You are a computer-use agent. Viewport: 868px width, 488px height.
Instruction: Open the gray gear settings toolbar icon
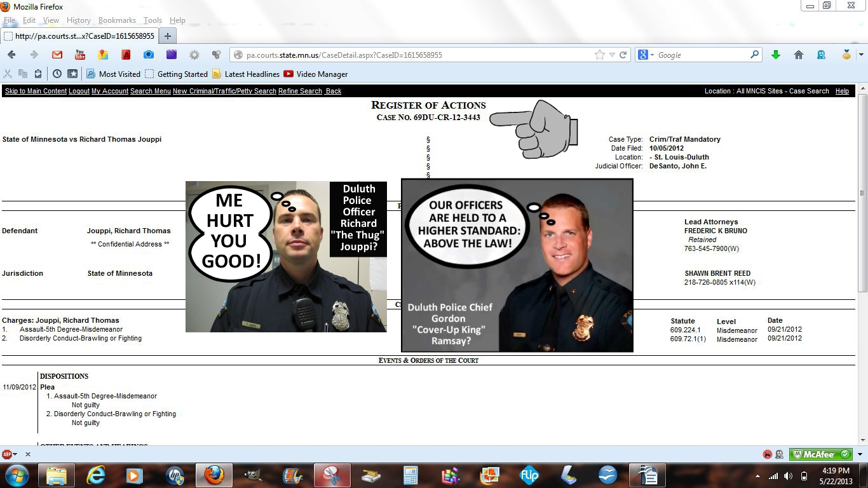pos(194,55)
